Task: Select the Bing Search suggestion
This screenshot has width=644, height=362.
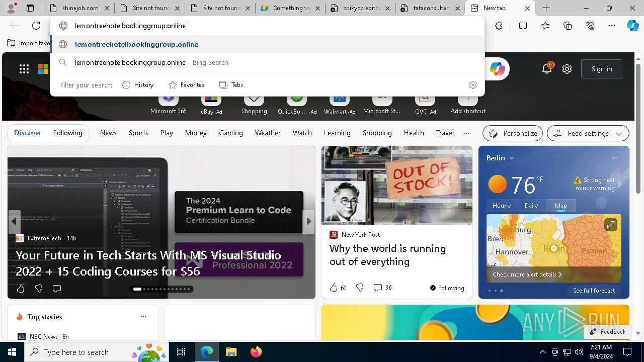Action: pos(268,62)
